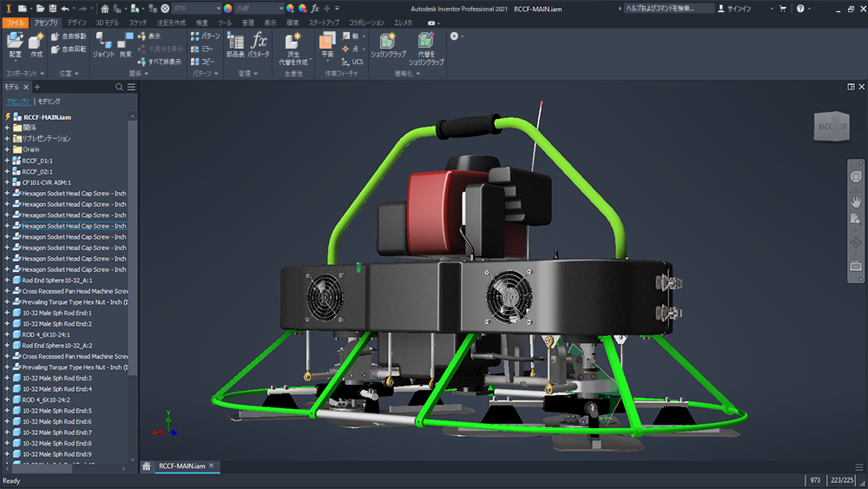Click the Adjust appearance color icon

tap(290, 9)
